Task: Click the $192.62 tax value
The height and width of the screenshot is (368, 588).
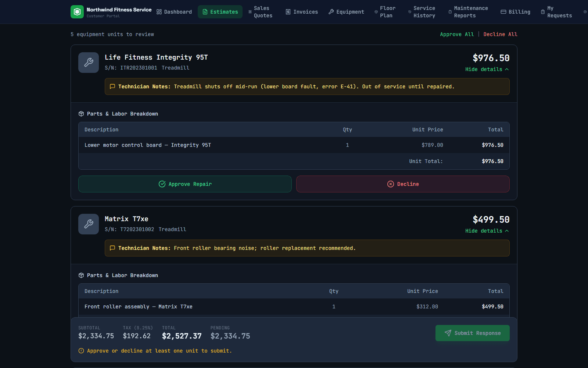Action: pos(137,336)
